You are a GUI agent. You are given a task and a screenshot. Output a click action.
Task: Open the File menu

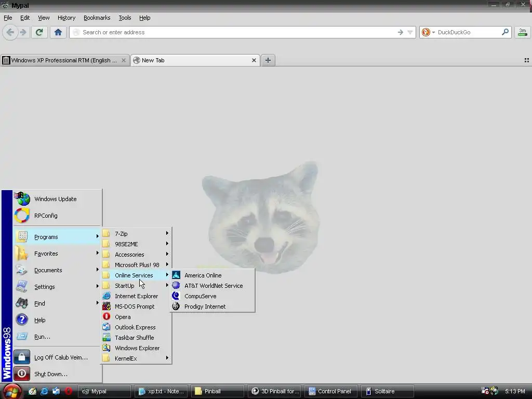click(x=8, y=18)
